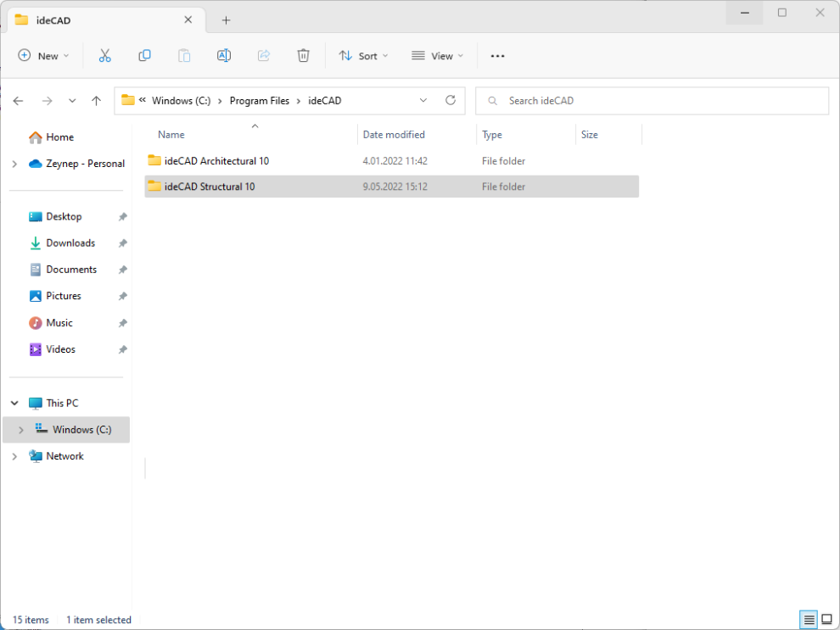Cut the selected folder using scissors icon

[x=104, y=55]
